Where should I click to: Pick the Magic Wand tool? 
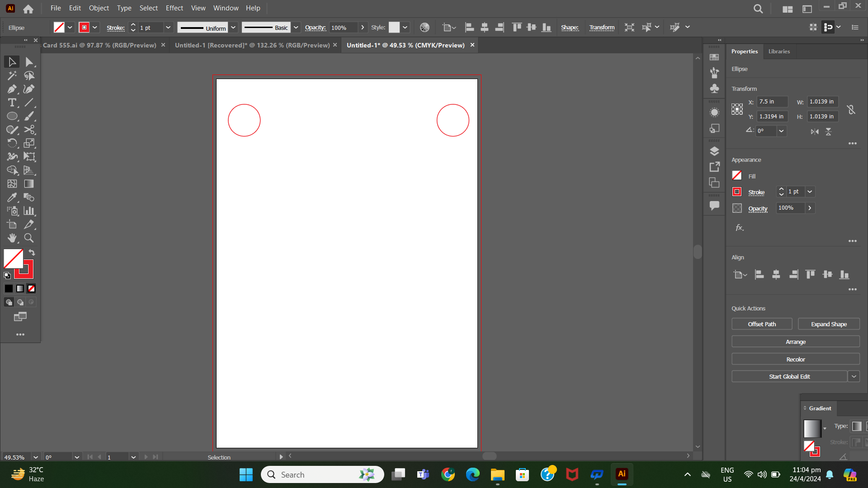click(x=12, y=75)
